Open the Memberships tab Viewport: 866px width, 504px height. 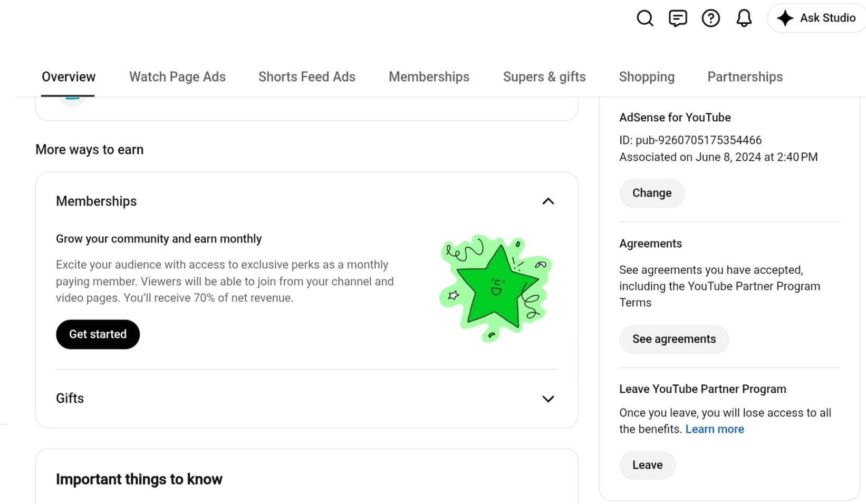coord(429,77)
